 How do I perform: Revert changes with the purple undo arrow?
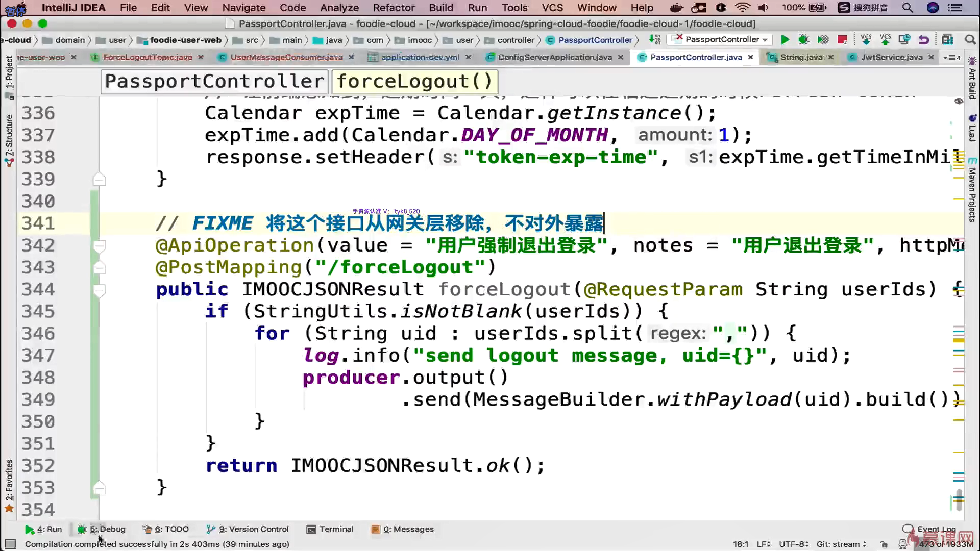pos(923,40)
